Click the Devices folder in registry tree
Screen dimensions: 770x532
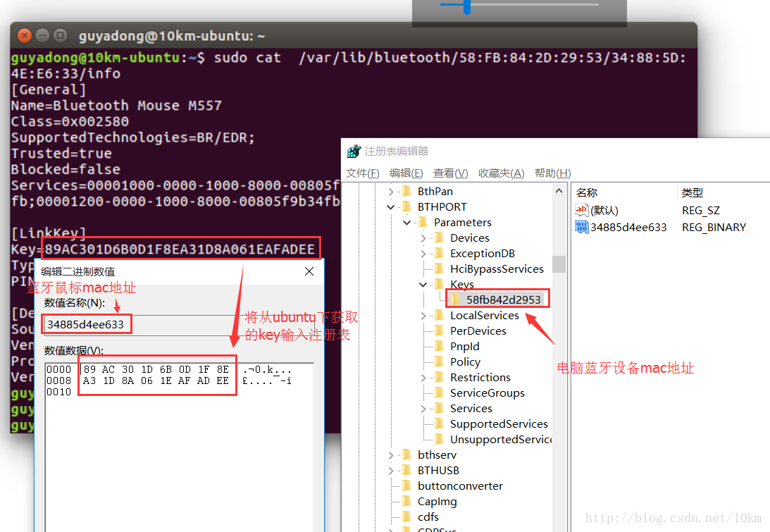click(469, 237)
